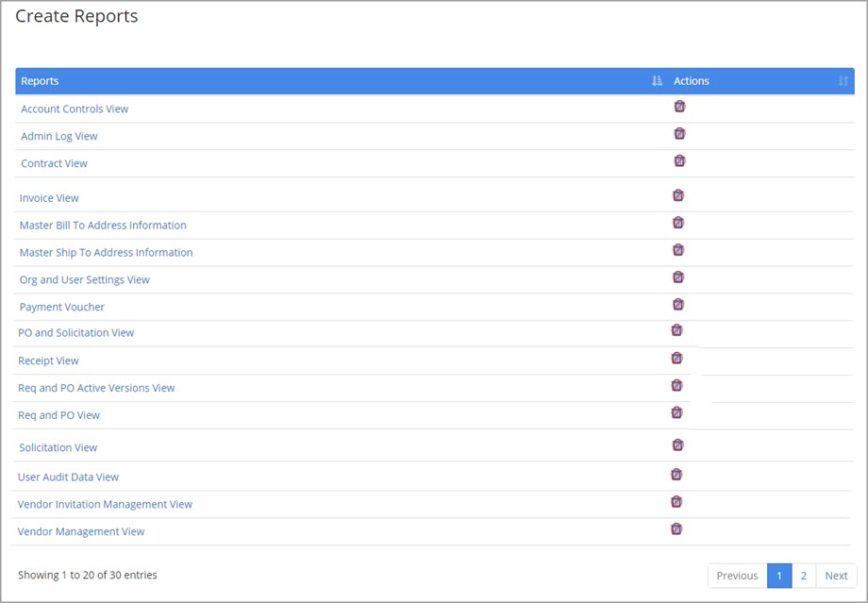868x603 pixels.
Task: Remove the Invoice View report via trash icon
Action: click(x=677, y=196)
